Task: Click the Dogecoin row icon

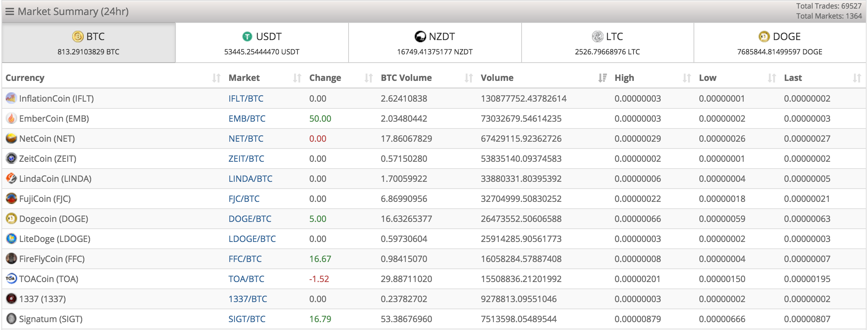Action: (11, 218)
